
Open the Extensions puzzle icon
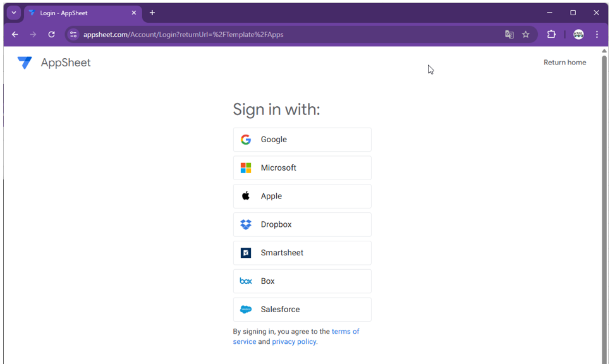coord(551,35)
